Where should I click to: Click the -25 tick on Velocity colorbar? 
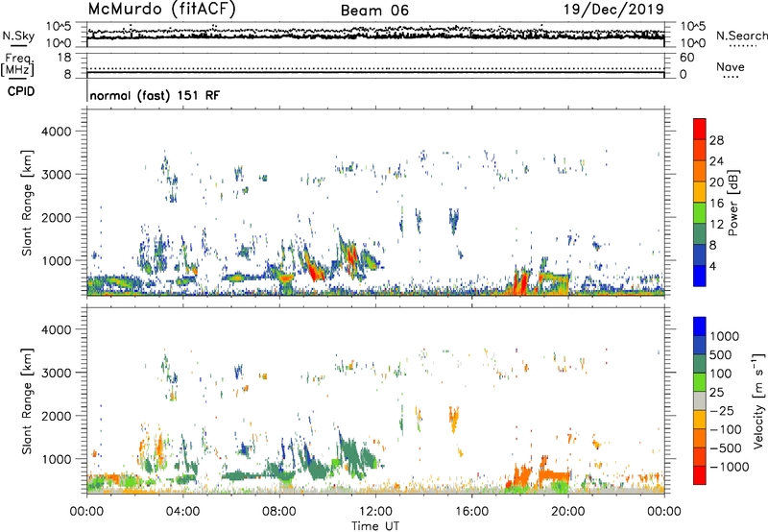click(x=722, y=411)
